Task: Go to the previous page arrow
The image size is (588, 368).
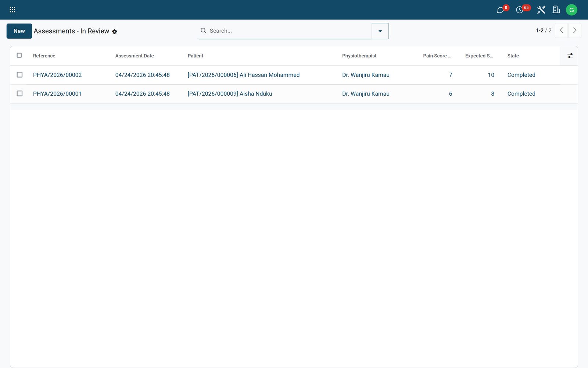Action: point(561,31)
